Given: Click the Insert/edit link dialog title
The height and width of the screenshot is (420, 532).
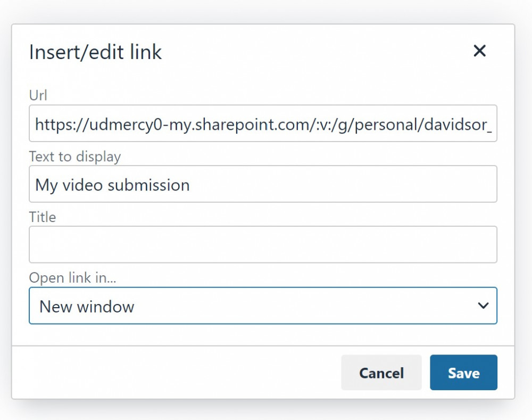Looking at the screenshot, I should click(96, 52).
